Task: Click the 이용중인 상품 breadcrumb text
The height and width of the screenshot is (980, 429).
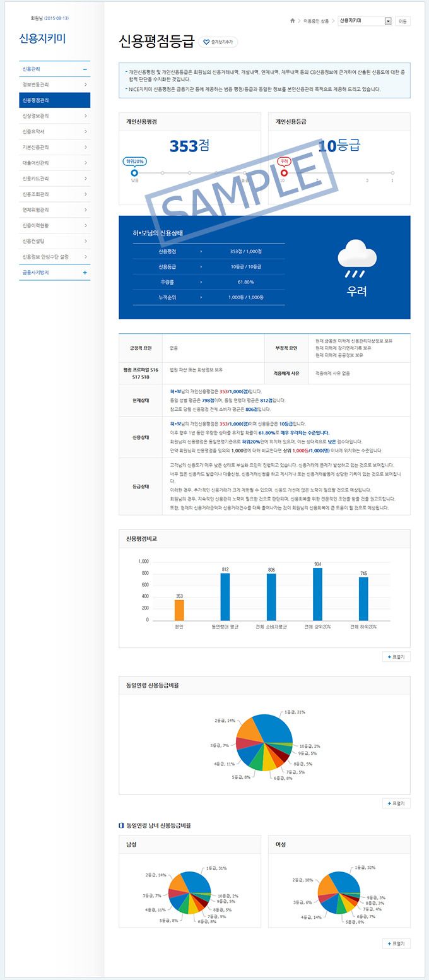Action: click(x=316, y=21)
